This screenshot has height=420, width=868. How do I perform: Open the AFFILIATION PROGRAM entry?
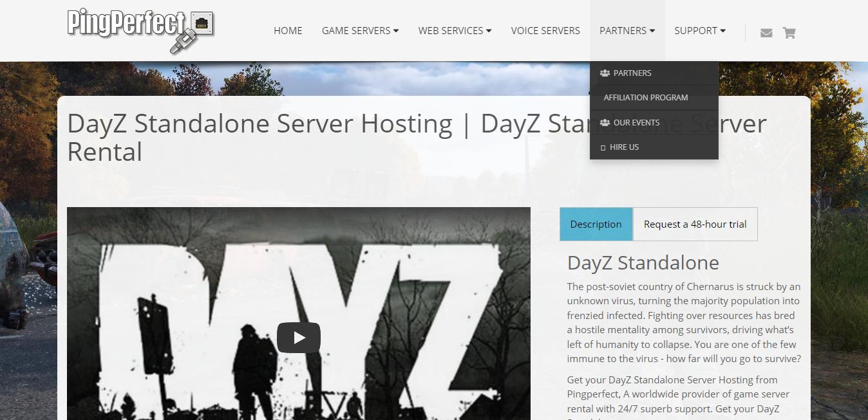[x=654, y=98]
